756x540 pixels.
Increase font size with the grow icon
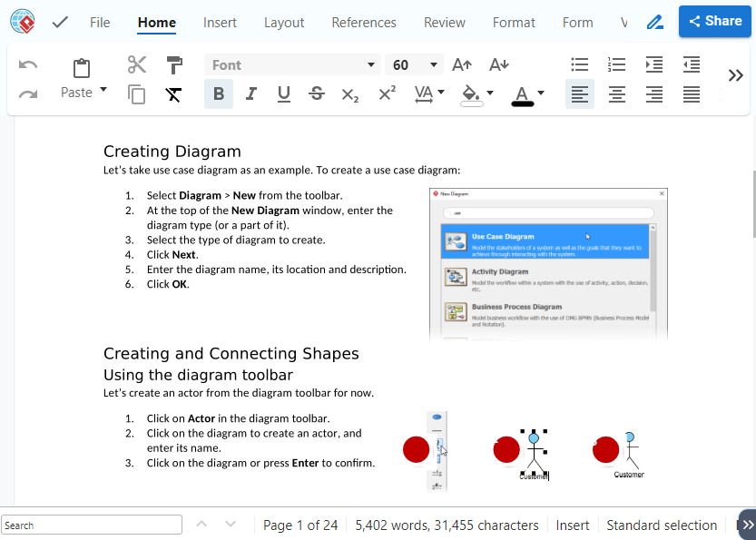462,64
